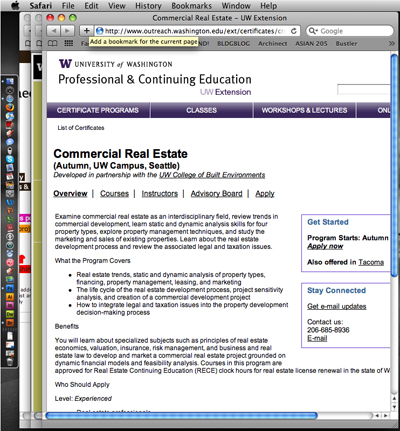Open the View menu
The image size is (400, 431).
[117, 6]
